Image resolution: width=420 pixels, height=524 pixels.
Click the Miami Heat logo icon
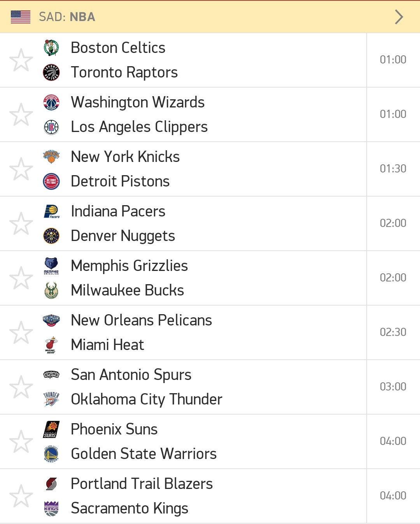click(x=51, y=345)
